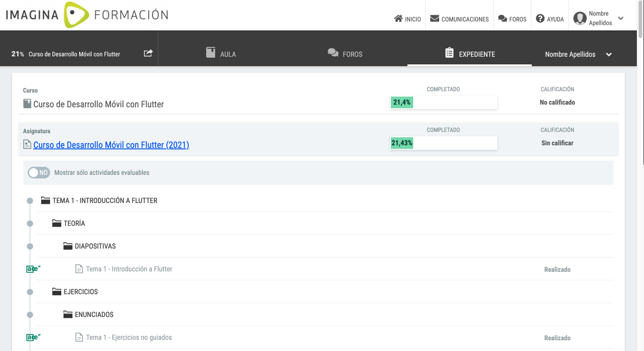Click course title in dark header bar

click(74, 54)
